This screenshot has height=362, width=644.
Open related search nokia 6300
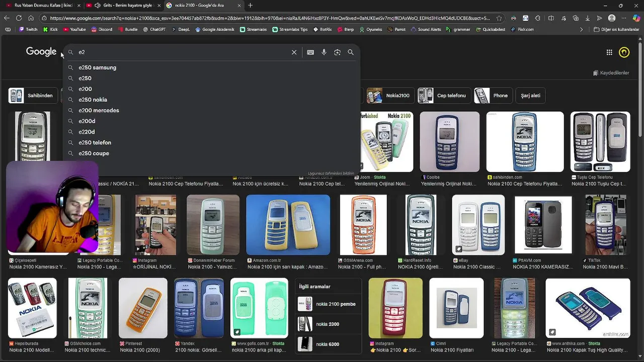pos(328,344)
